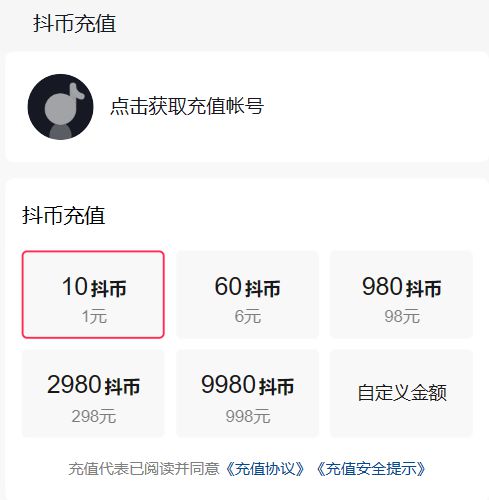The height and width of the screenshot is (500, 489).
Task: Open the 自定义金额 custom amount option
Action: click(x=401, y=393)
